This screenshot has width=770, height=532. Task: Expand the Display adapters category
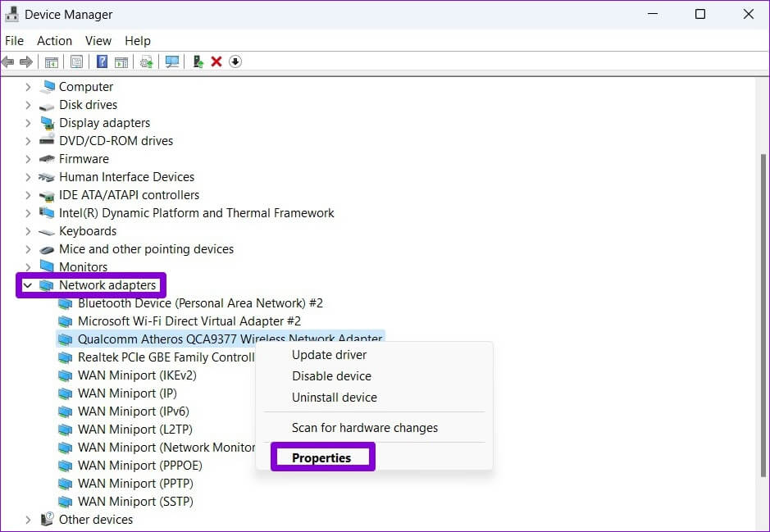tap(28, 123)
